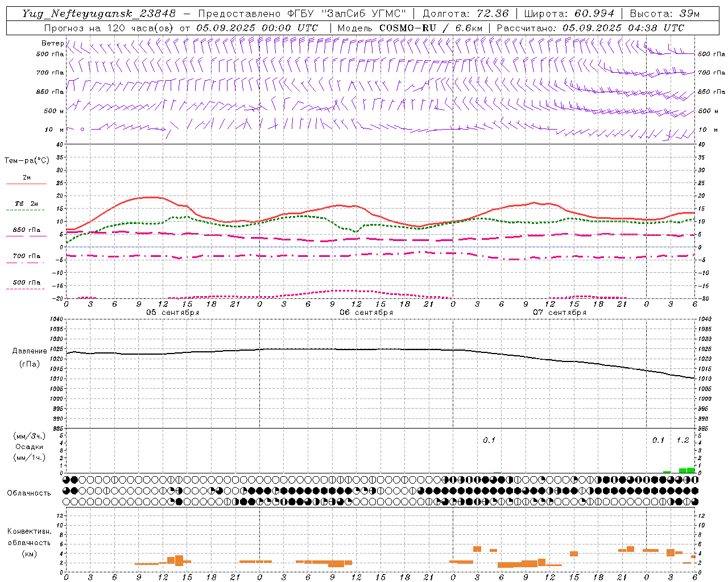
Task: Select the (мм/1ч.) units label
Action: tap(30, 458)
